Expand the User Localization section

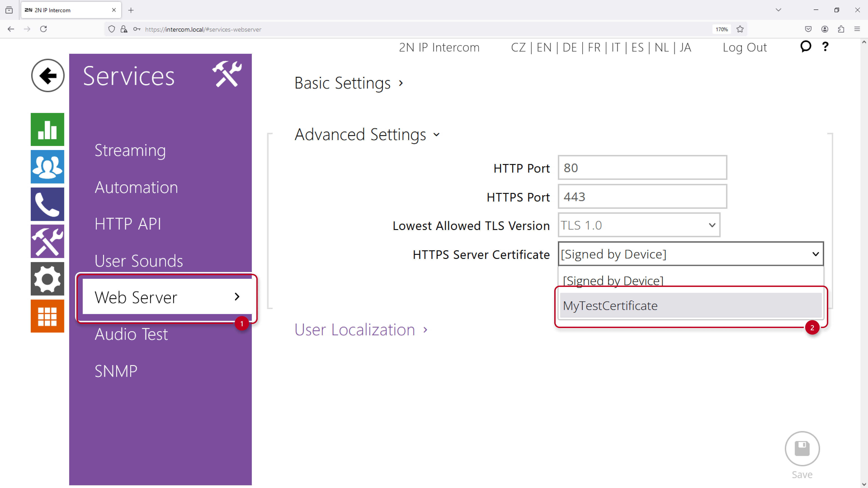[361, 329]
